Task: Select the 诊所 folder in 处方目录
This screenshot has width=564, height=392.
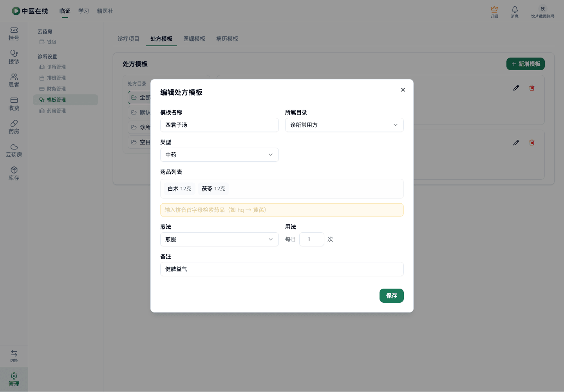Action: [139, 127]
